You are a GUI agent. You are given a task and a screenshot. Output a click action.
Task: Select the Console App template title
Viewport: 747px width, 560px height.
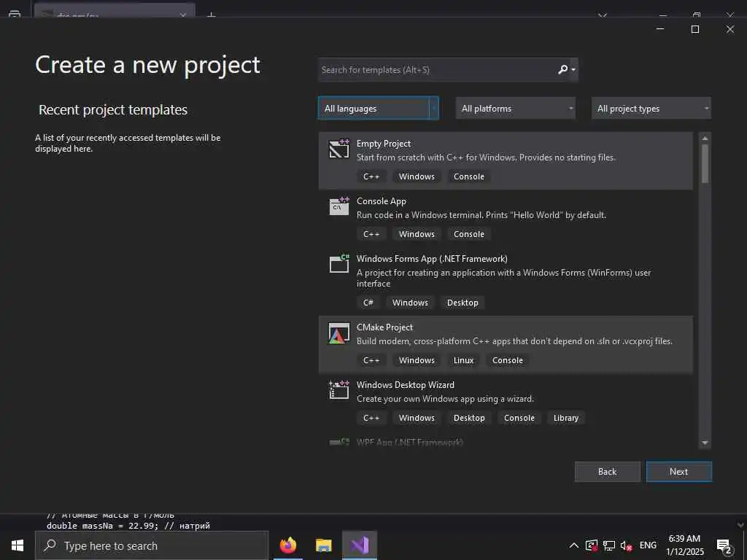(381, 201)
